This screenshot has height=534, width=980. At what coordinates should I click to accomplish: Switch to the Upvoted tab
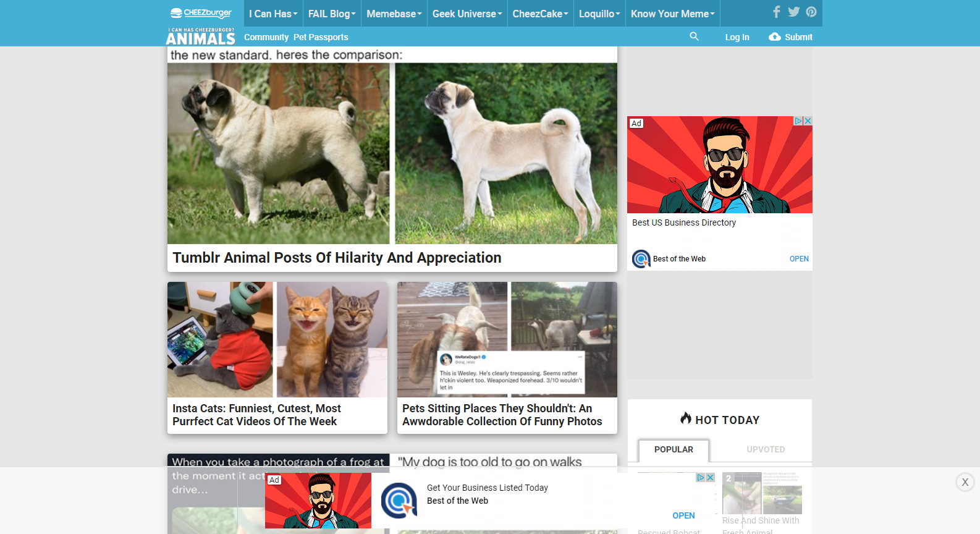click(x=766, y=449)
